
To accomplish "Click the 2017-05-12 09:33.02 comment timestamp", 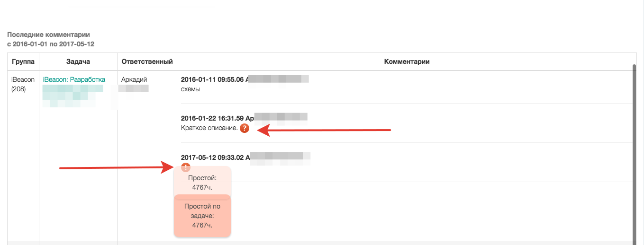I will click(x=212, y=157).
